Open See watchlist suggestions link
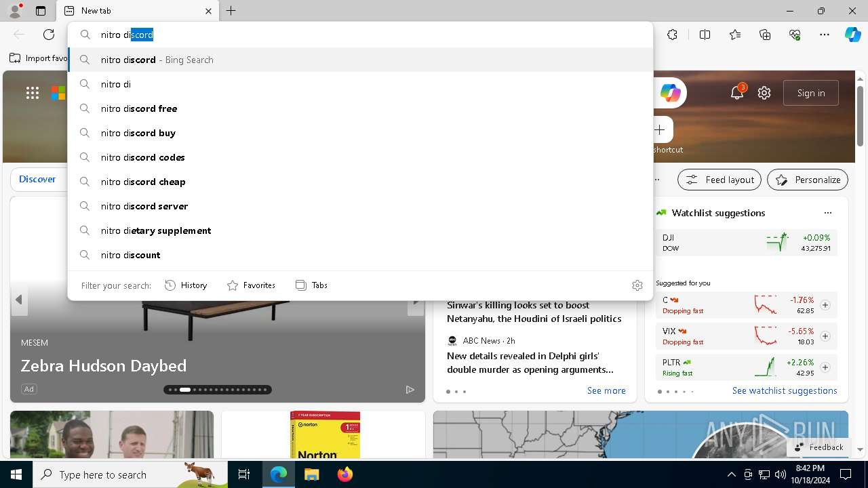The height and width of the screenshot is (488, 868). pyautogui.click(x=785, y=390)
